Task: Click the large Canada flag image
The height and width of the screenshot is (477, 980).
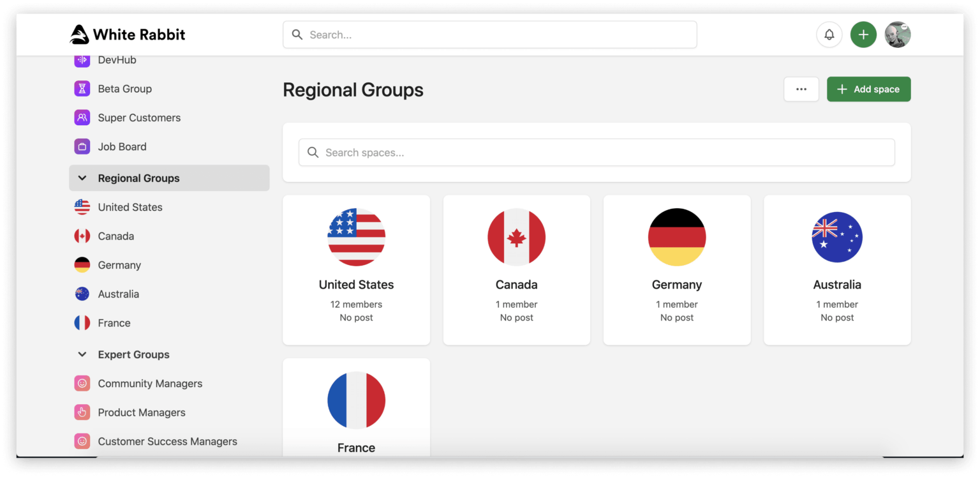Action: point(517,237)
